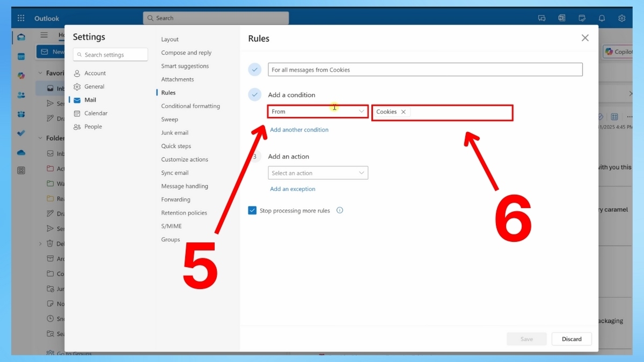This screenshot has height=362, width=644.
Task: Show info about stop processing more rules
Action: pos(340,210)
